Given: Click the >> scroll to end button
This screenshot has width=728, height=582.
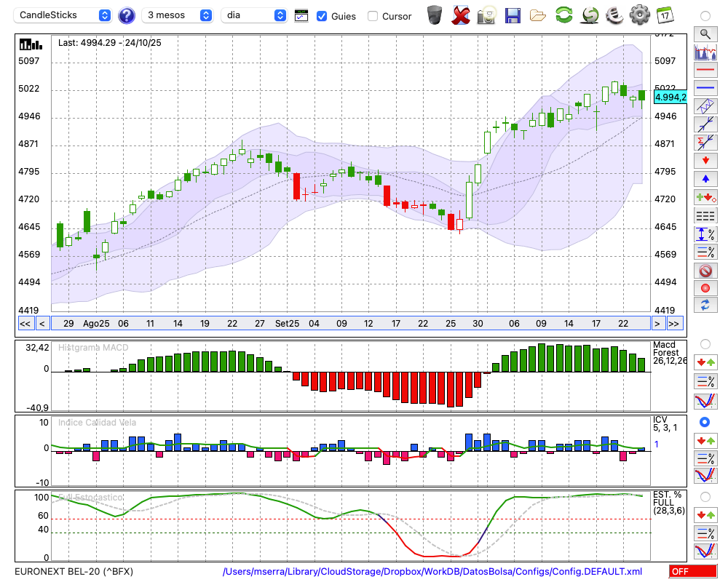Looking at the screenshot, I should [x=674, y=324].
